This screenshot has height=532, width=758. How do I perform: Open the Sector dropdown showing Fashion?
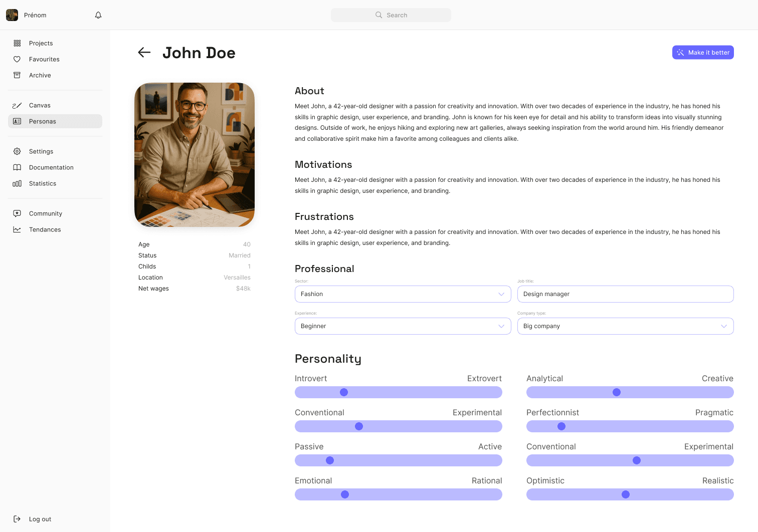coord(403,294)
